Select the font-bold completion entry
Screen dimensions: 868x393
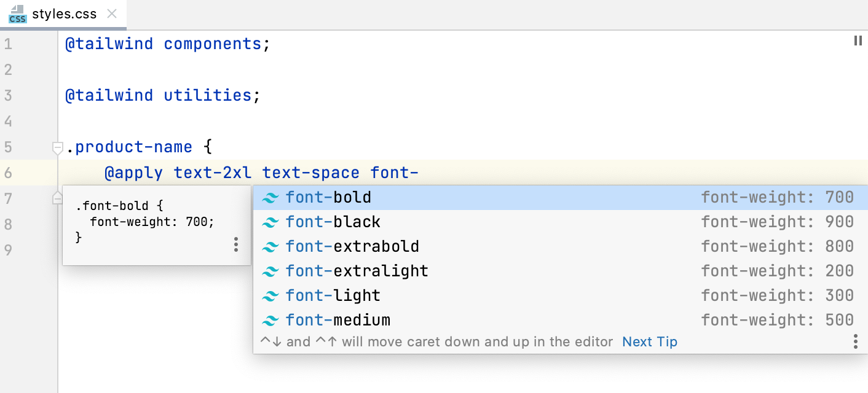329,197
